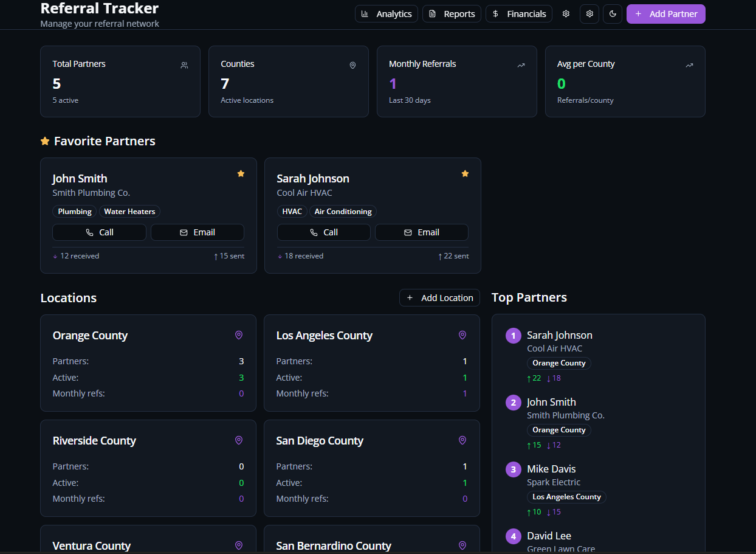Click Email on Sarah Johnson's card
The height and width of the screenshot is (554, 756).
(x=421, y=232)
